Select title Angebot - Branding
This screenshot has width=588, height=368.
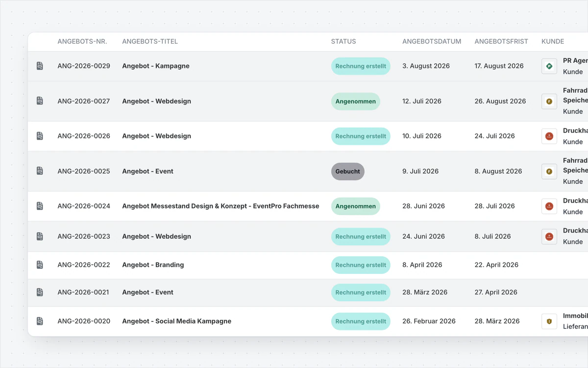[x=153, y=264]
